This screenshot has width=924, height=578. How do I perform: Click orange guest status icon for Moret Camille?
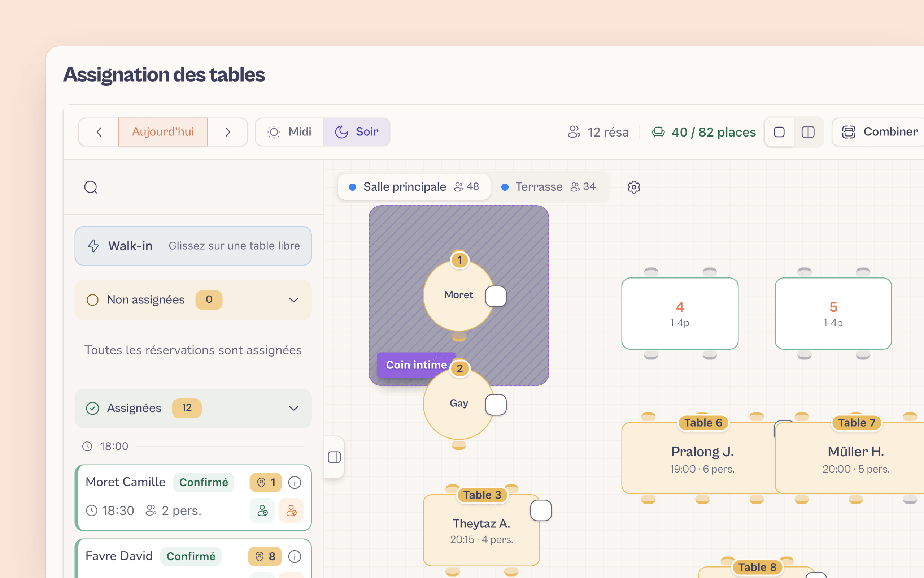291,510
